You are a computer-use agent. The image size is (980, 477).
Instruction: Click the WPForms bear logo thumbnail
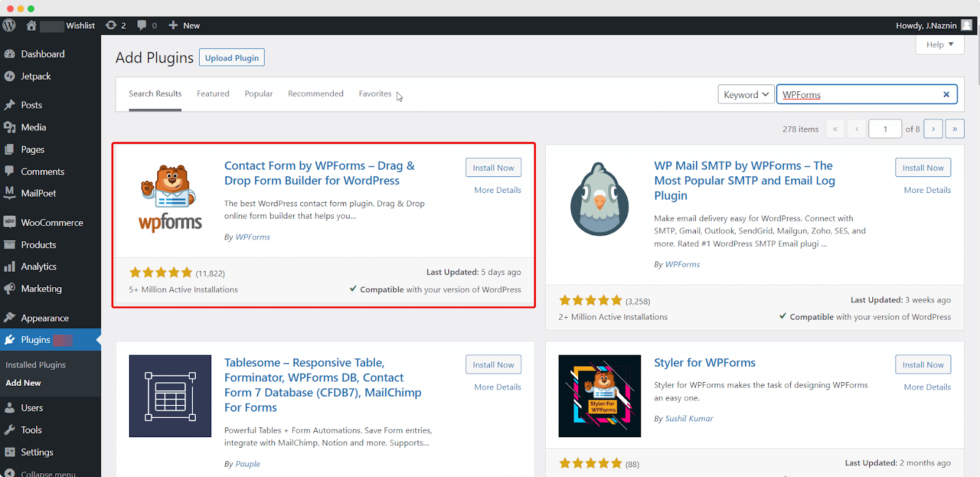pyautogui.click(x=170, y=197)
